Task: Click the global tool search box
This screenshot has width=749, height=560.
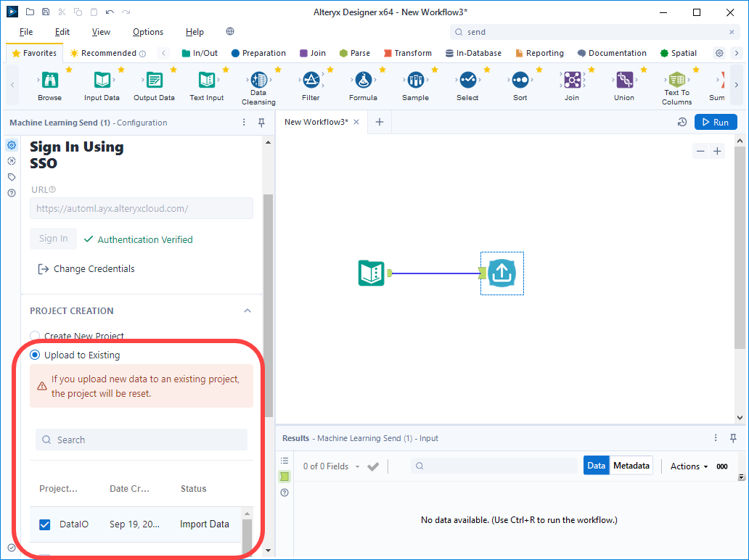Action: [x=595, y=32]
